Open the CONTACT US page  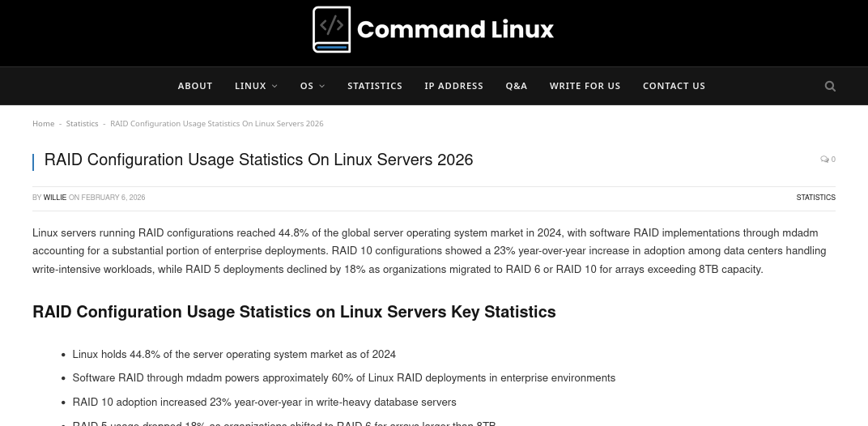tap(674, 86)
